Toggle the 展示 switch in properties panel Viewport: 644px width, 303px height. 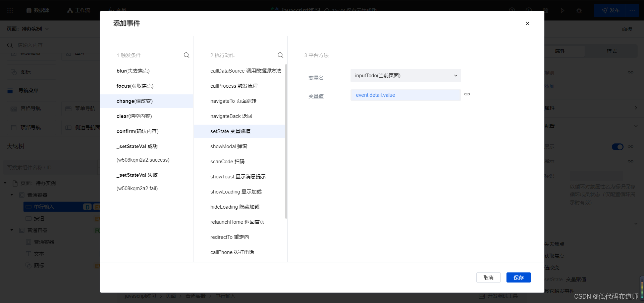coord(618,147)
